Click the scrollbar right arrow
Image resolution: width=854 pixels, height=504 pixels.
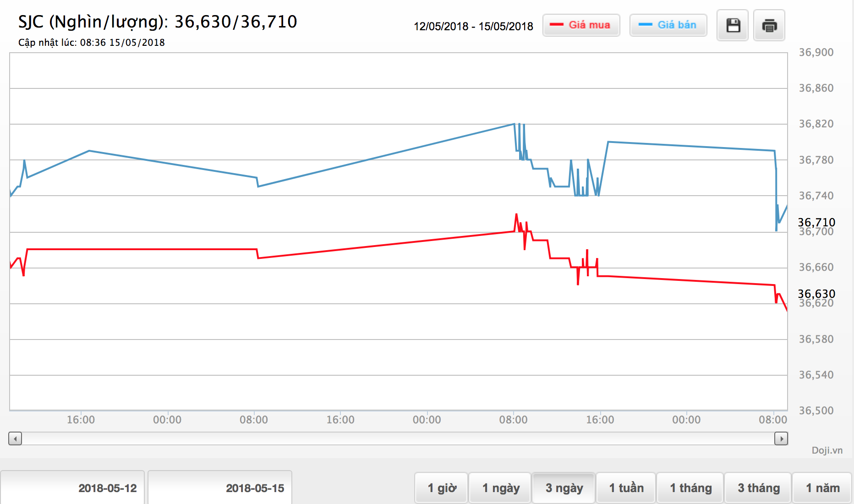pyautogui.click(x=781, y=438)
